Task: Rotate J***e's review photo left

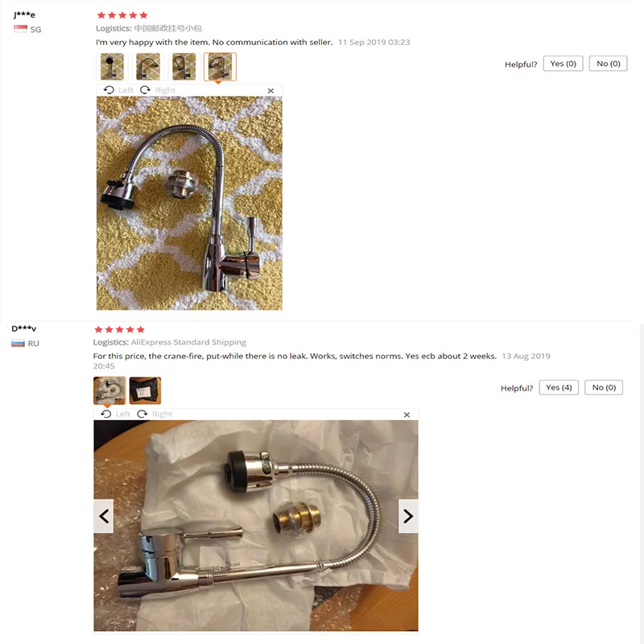Action: [118, 90]
